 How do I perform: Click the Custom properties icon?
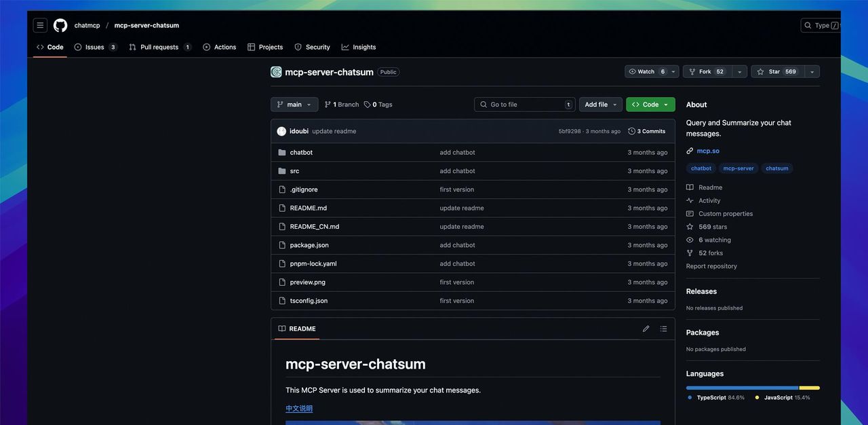[690, 214]
